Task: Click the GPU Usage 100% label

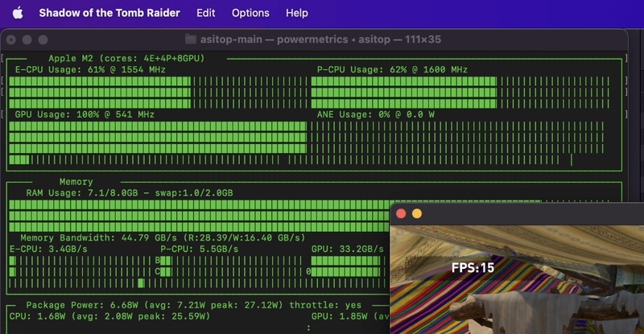Action: click(85, 114)
